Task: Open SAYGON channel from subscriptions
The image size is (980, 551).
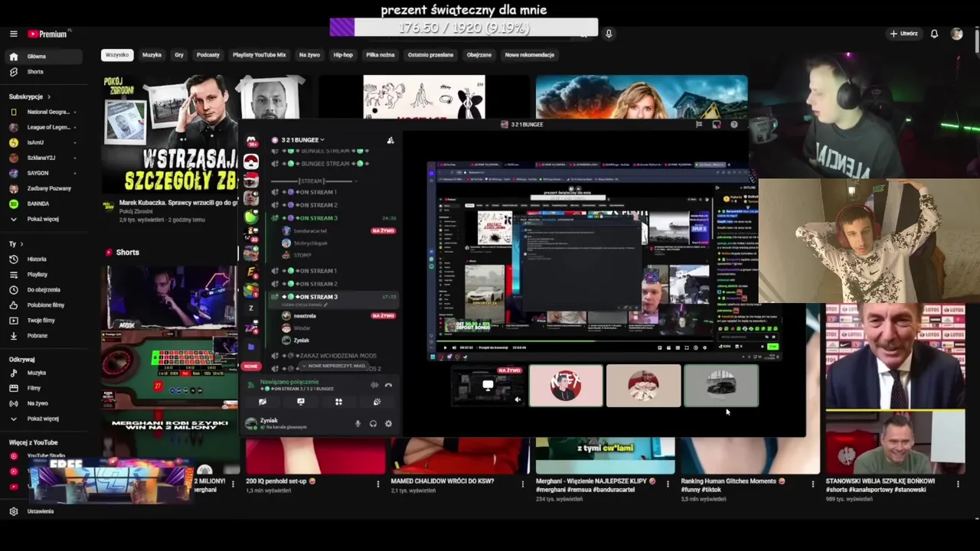Action: pyautogui.click(x=42, y=173)
